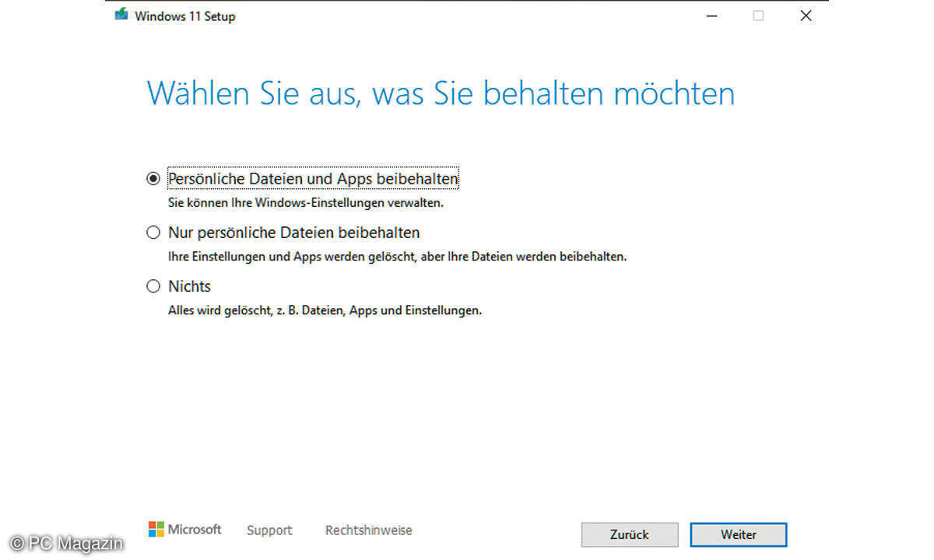Screen dimensions: 934x560
Task: Click heading 'Wählen Sie aus, was Sie behalten möchten'
Action: [441, 93]
